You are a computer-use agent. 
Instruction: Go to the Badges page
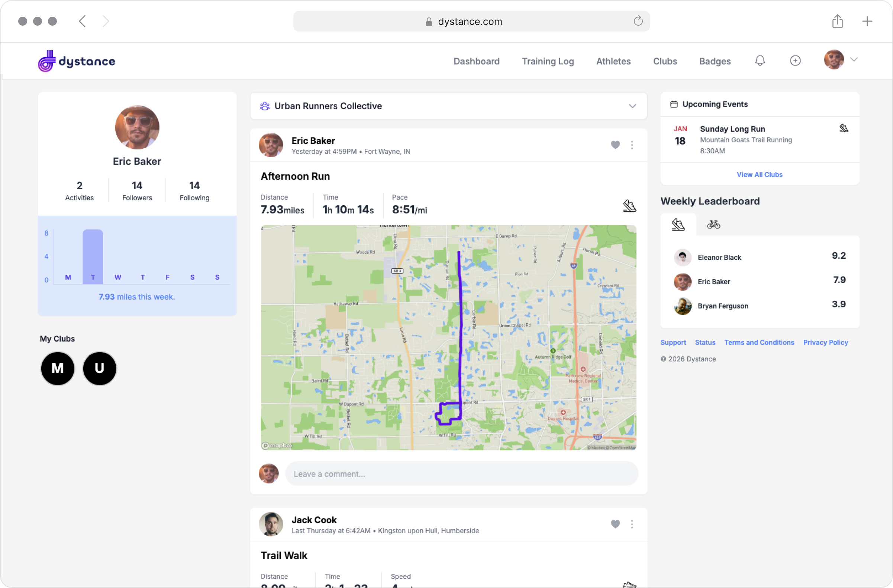(x=715, y=61)
